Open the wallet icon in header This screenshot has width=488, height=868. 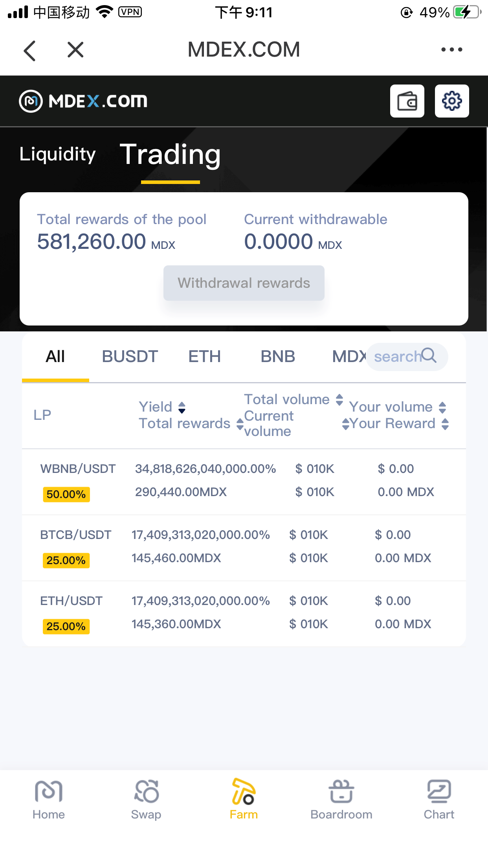[407, 101]
